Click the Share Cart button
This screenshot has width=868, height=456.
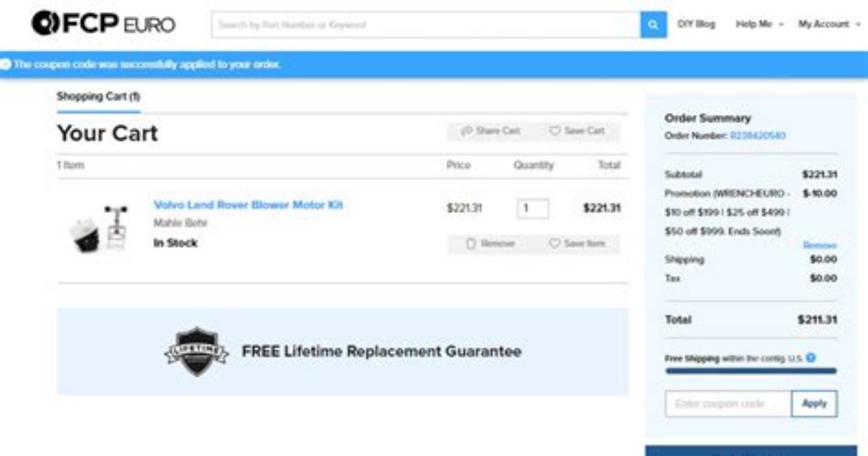[491, 131]
